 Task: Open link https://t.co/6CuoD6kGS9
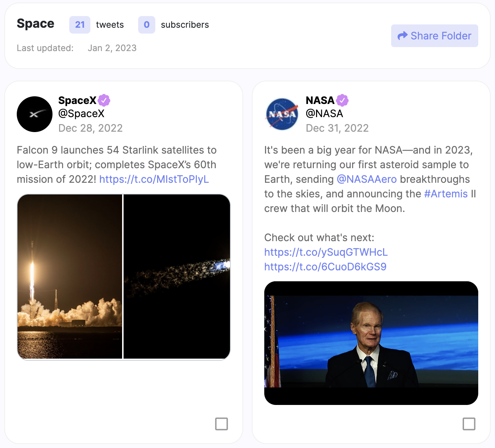pos(325,267)
